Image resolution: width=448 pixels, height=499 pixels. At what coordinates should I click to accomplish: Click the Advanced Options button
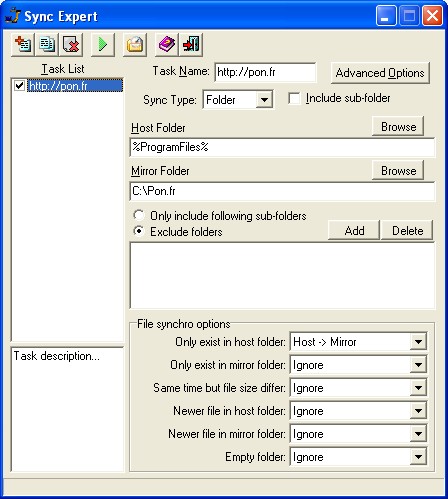tap(380, 73)
